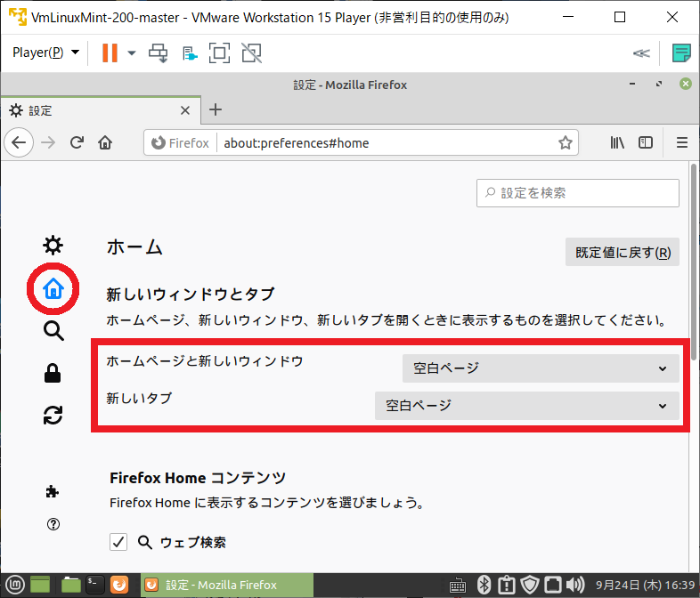Maximize the Firefox window

click(x=659, y=84)
